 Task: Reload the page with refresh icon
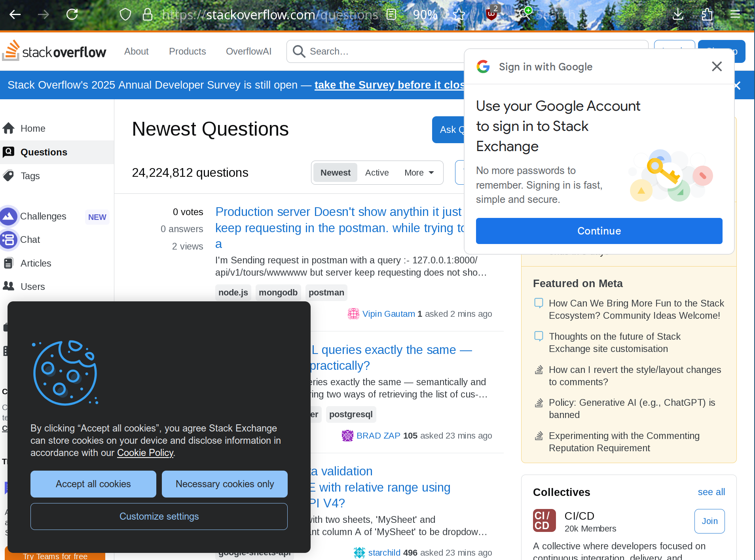pos(72,15)
